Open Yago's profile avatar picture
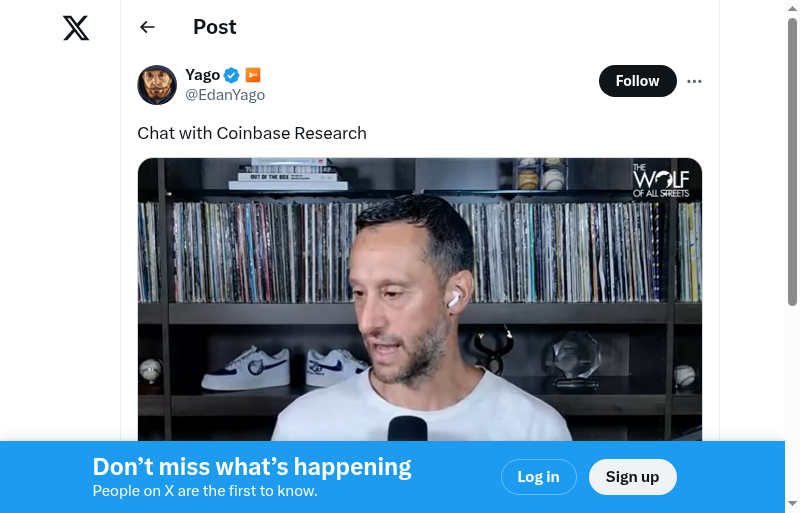 157,85
